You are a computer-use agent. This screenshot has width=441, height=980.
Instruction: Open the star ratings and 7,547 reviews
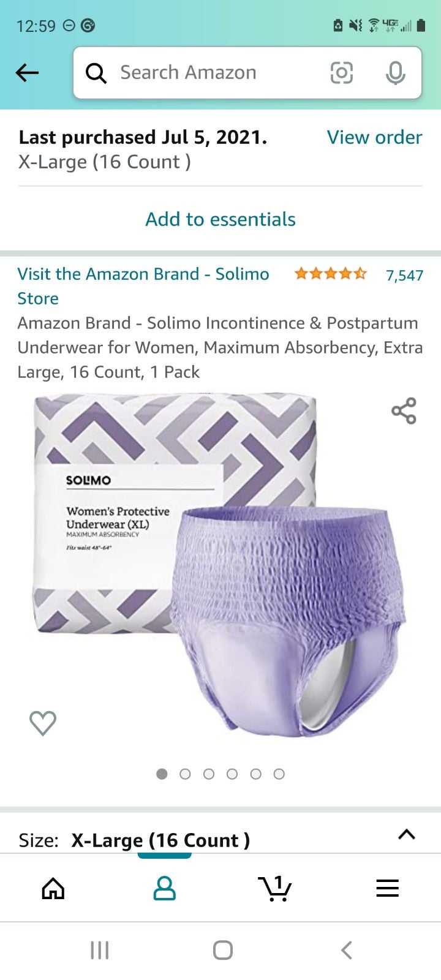(359, 274)
